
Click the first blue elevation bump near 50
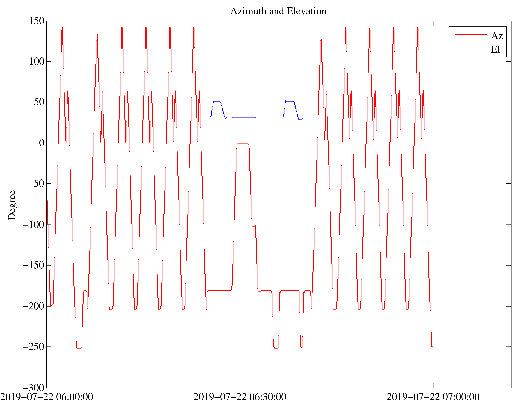point(217,101)
